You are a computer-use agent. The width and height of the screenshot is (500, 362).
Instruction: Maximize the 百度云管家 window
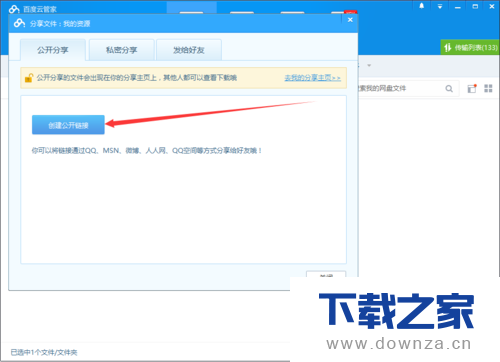(x=475, y=6)
